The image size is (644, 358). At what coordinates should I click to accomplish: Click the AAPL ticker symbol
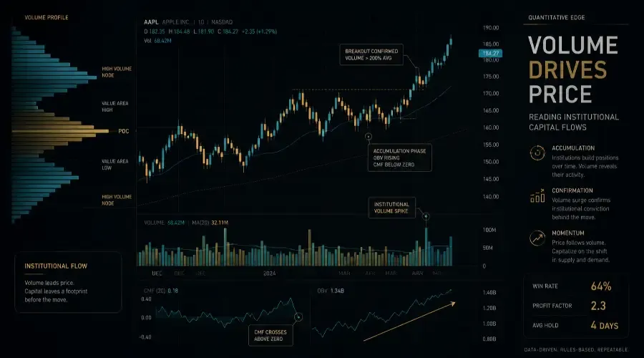click(x=151, y=21)
